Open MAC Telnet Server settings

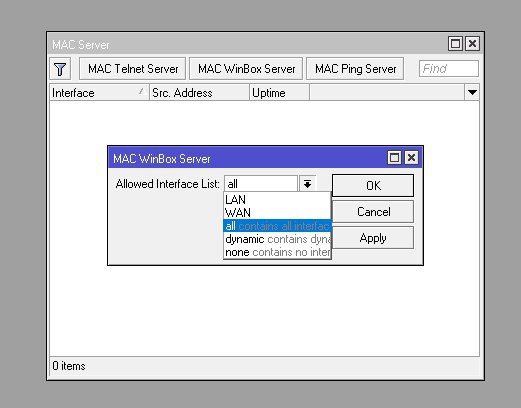[133, 69]
